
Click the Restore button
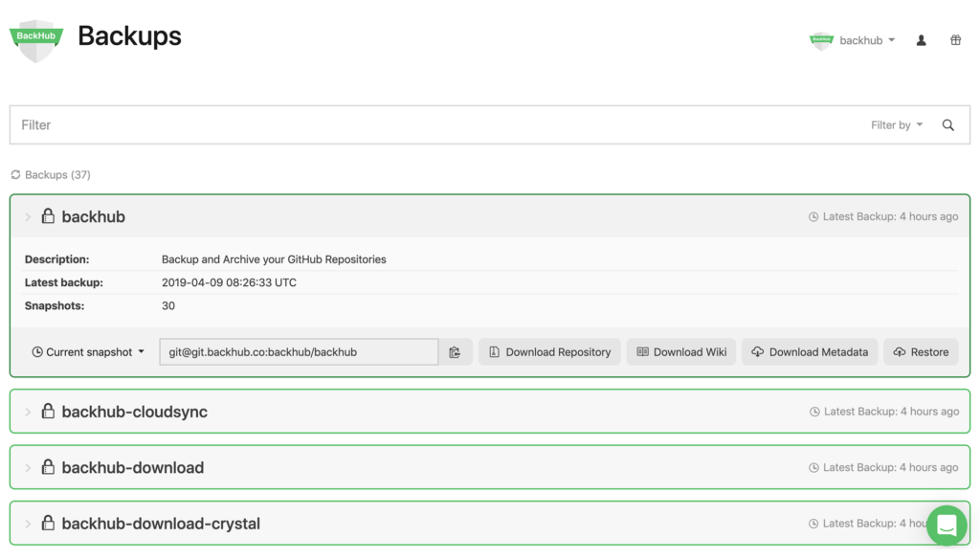tap(921, 352)
